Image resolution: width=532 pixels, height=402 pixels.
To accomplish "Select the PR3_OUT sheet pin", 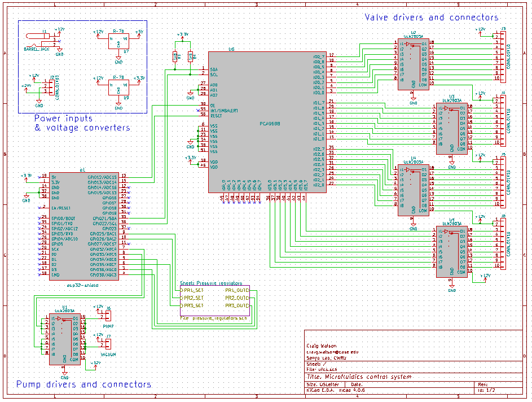I will coord(236,305).
